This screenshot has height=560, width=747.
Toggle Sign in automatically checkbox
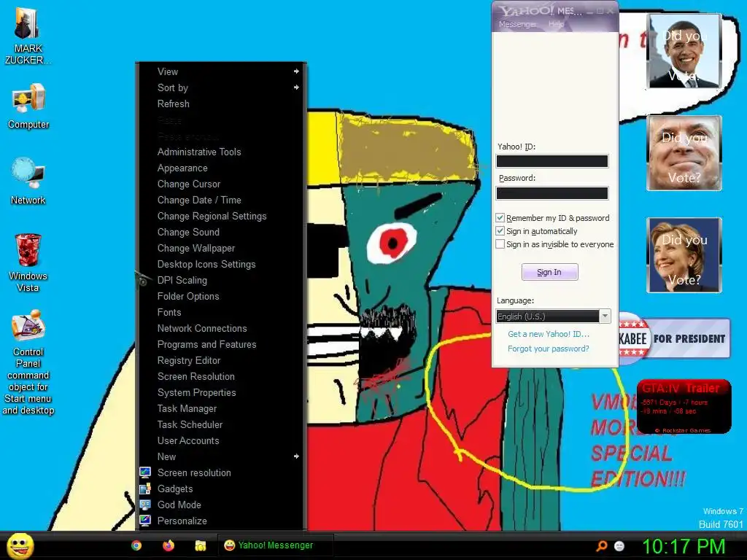pyautogui.click(x=500, y=231)
